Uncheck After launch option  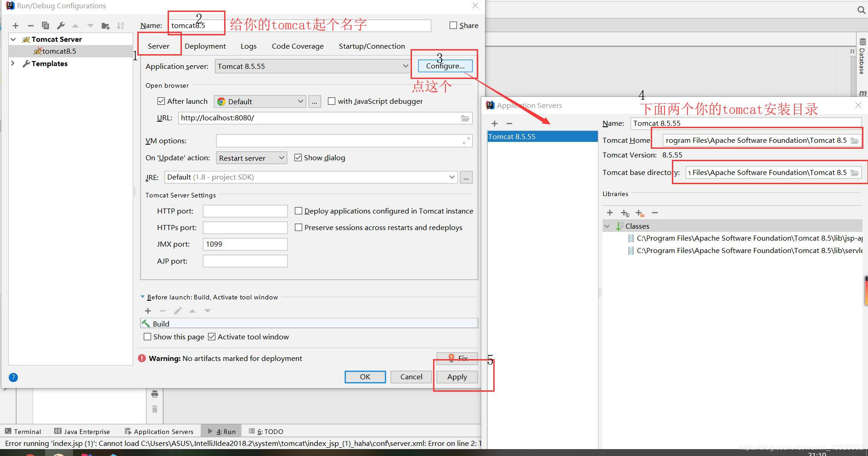(161, 101)
